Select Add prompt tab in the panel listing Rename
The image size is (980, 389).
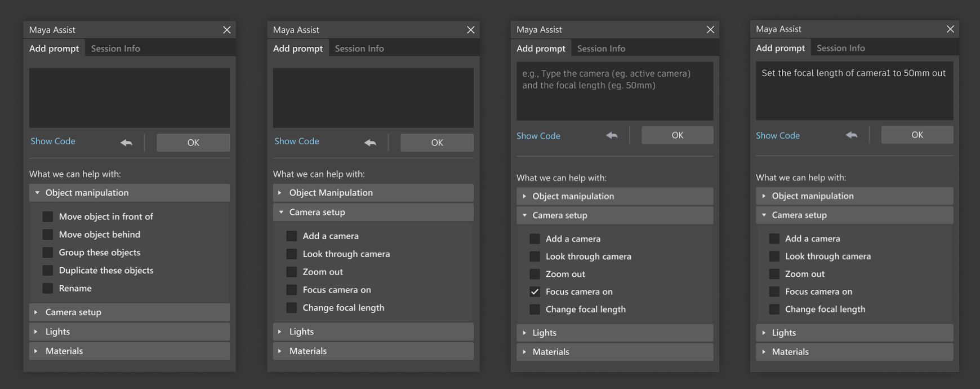pos(54,48)
